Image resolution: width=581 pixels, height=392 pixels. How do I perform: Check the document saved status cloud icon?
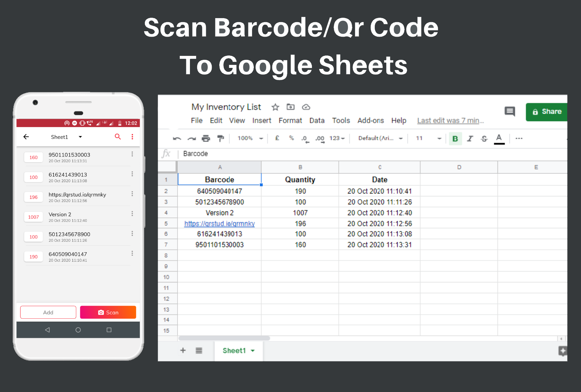pyautogui.click(x=306, y=107)
